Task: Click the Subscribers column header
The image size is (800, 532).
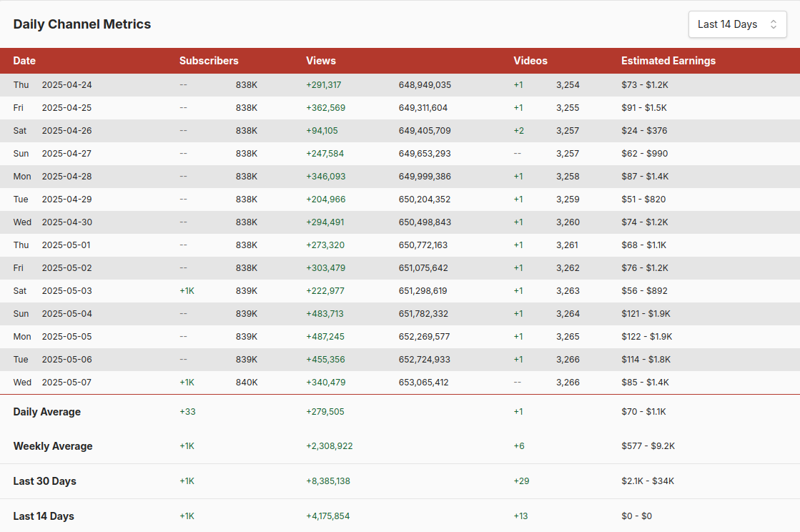Action: [x=209, y=61]
